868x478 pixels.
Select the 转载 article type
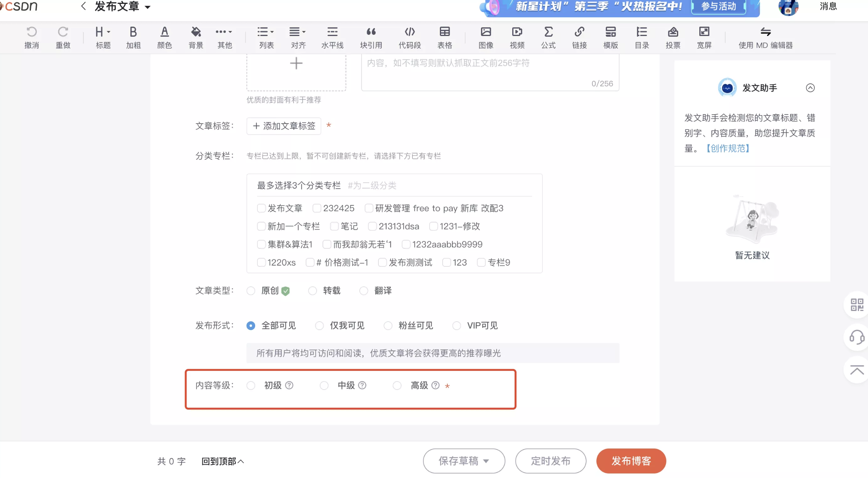312,291
